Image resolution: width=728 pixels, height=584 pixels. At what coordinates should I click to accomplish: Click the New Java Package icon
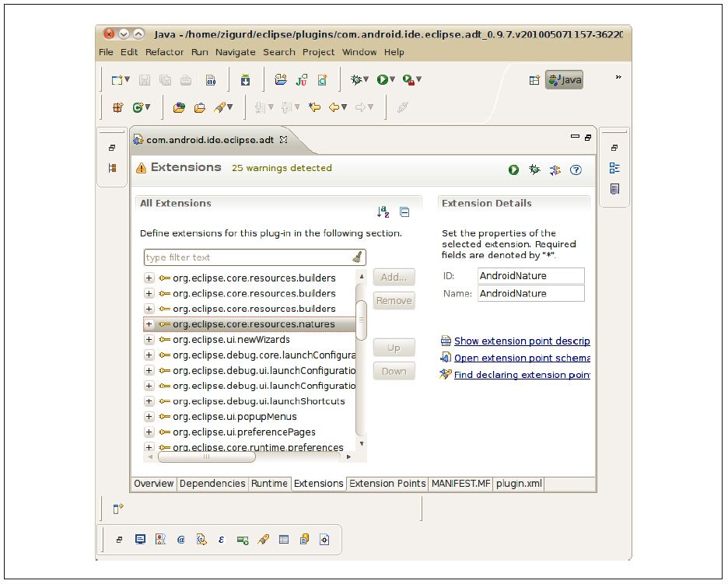(118, 107)
